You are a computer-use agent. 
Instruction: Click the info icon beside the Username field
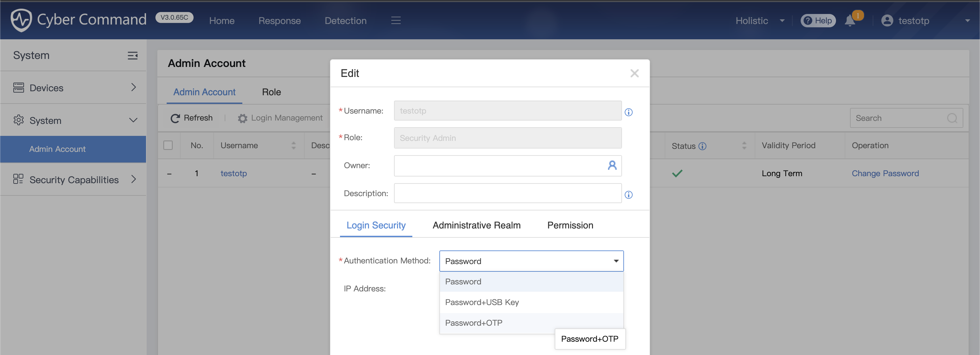[629, 112]
